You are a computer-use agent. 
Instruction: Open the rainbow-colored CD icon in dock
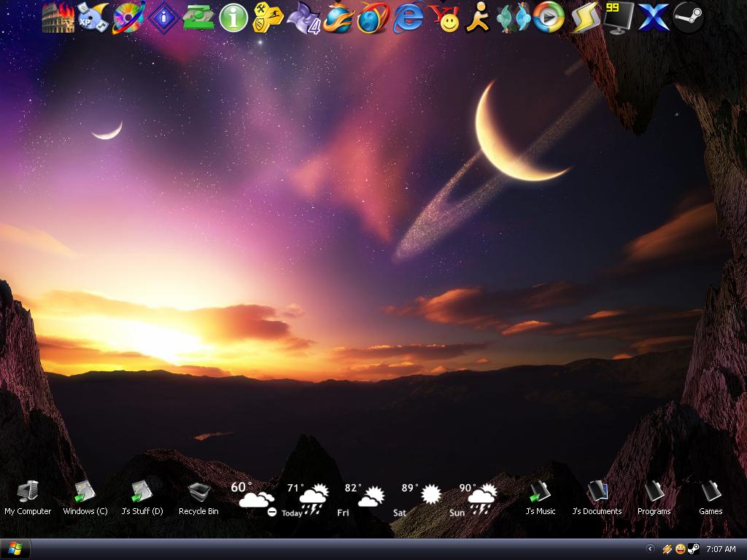click(128, 17)
